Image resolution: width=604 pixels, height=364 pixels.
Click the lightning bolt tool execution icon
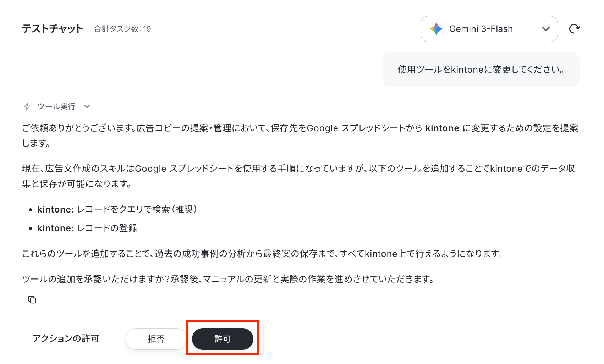[x=27, y=106]
